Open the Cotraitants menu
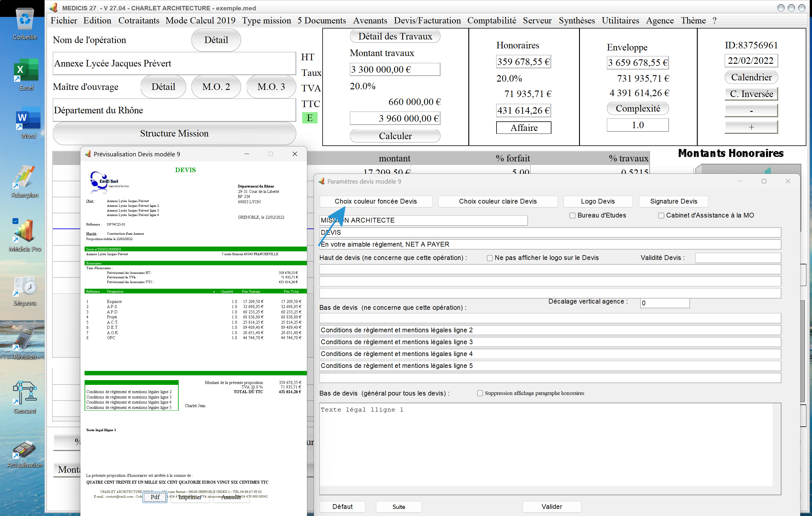This screenshot has height=516, width=812. click(139, 20)
